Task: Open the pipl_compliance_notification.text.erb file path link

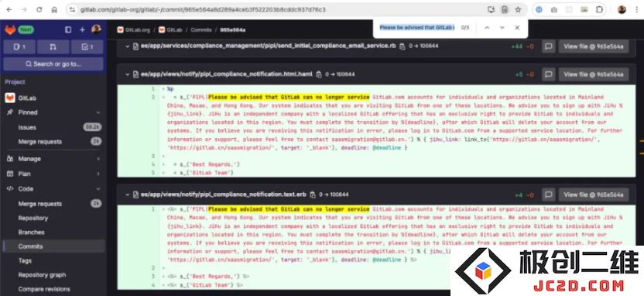Action: click(224, 194)
